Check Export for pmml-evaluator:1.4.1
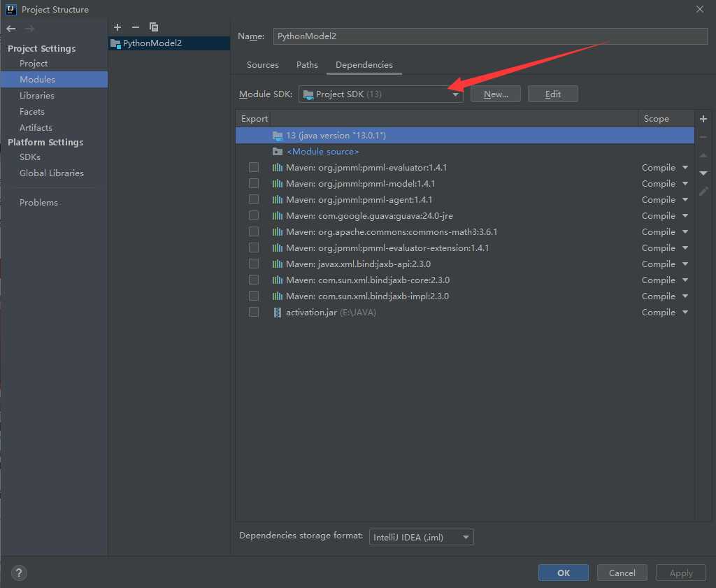 (x=253, y=168)
